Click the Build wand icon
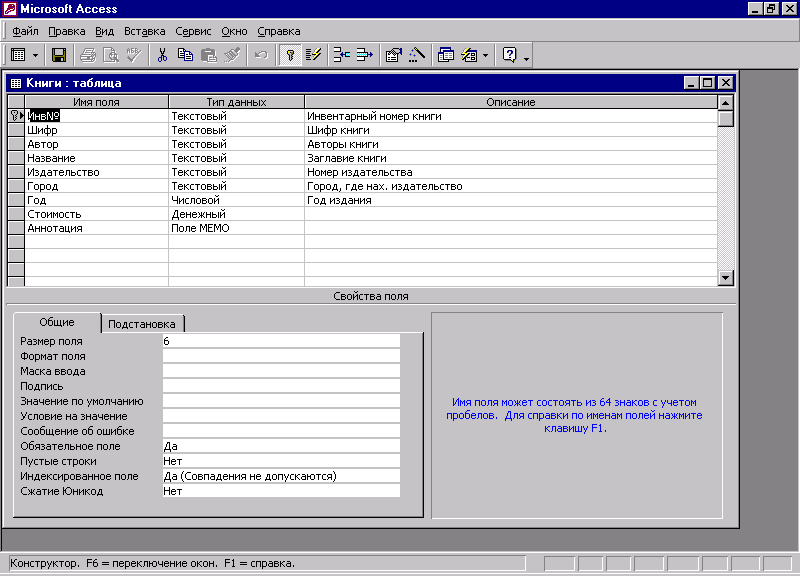 pos(417,55)
